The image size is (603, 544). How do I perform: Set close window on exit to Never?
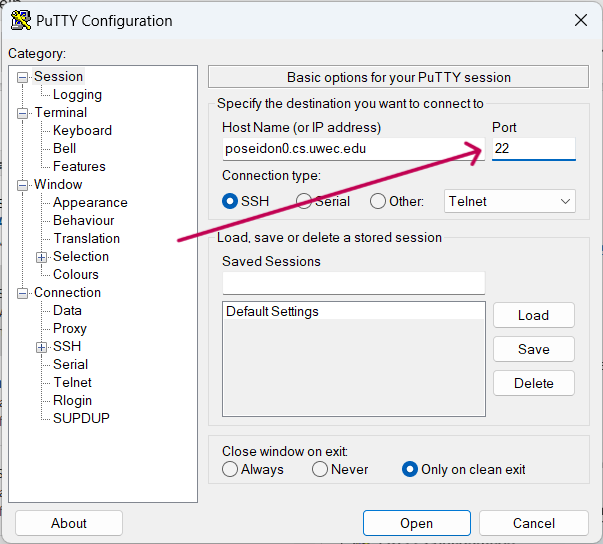click(320, 469)
